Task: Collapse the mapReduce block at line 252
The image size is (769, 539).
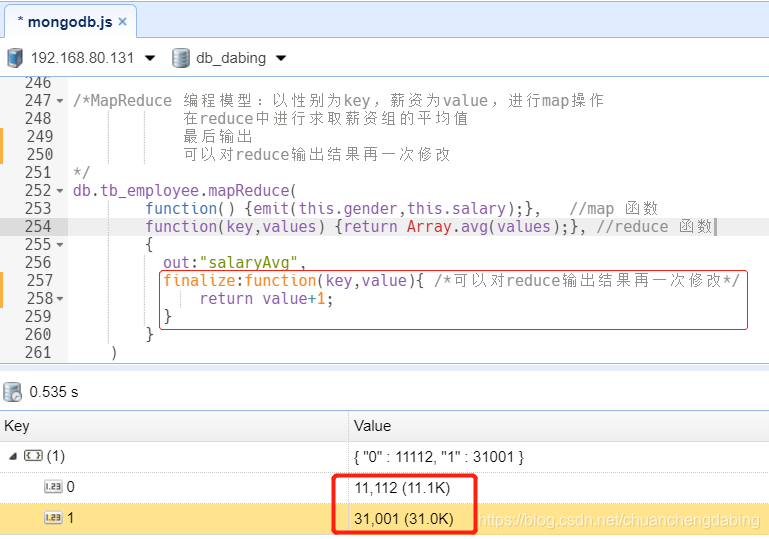Action: click(x=60, y=191)
